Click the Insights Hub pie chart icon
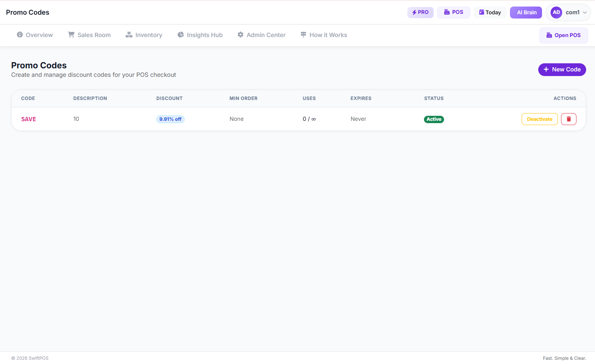 180,35
